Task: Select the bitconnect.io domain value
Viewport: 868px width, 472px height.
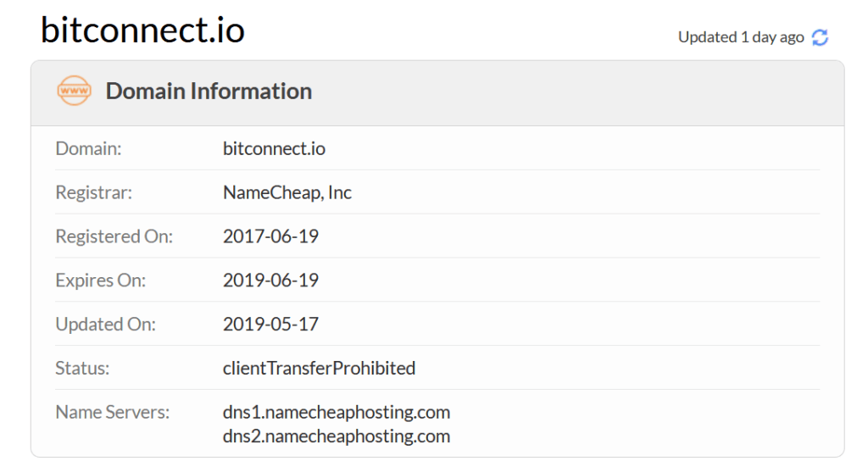Action: click(274, 149)
